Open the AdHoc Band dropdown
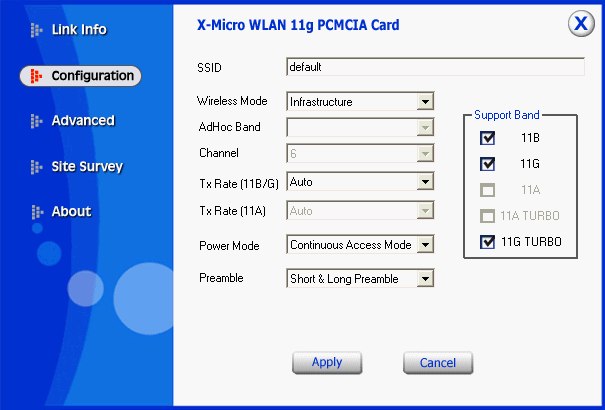Viewport: 605px width, 410px height. (425, 128)
